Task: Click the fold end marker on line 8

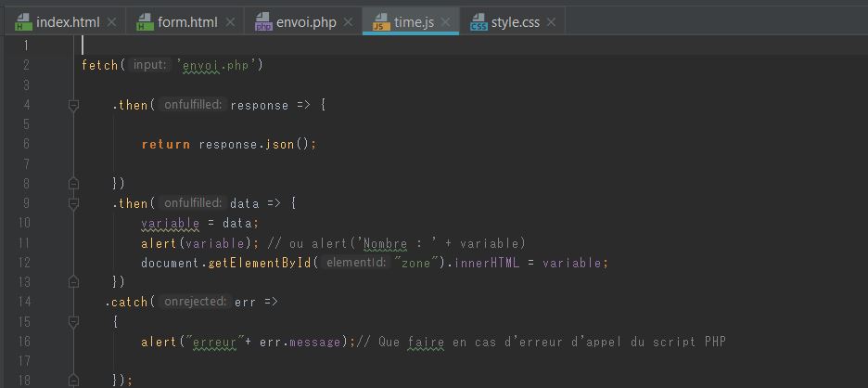Action: coord(73,184)
